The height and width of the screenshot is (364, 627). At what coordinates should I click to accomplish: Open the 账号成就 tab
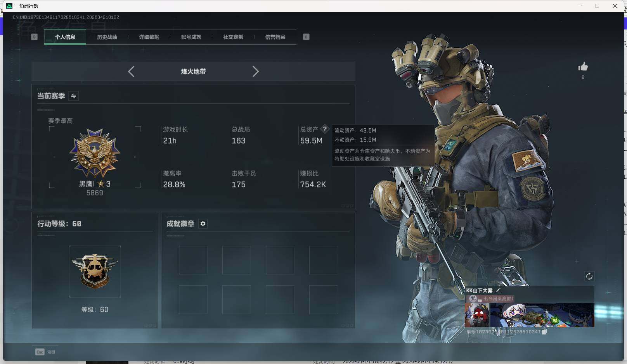[191, 37]
